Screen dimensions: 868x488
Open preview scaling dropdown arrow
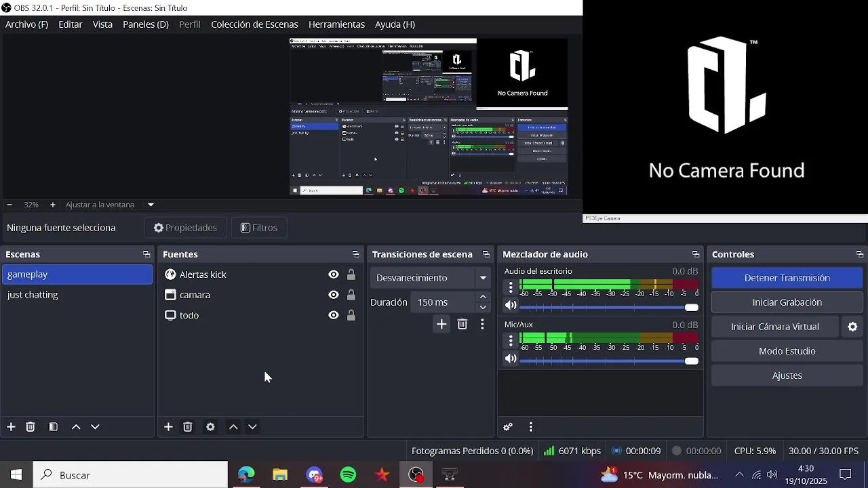(151, 205)
